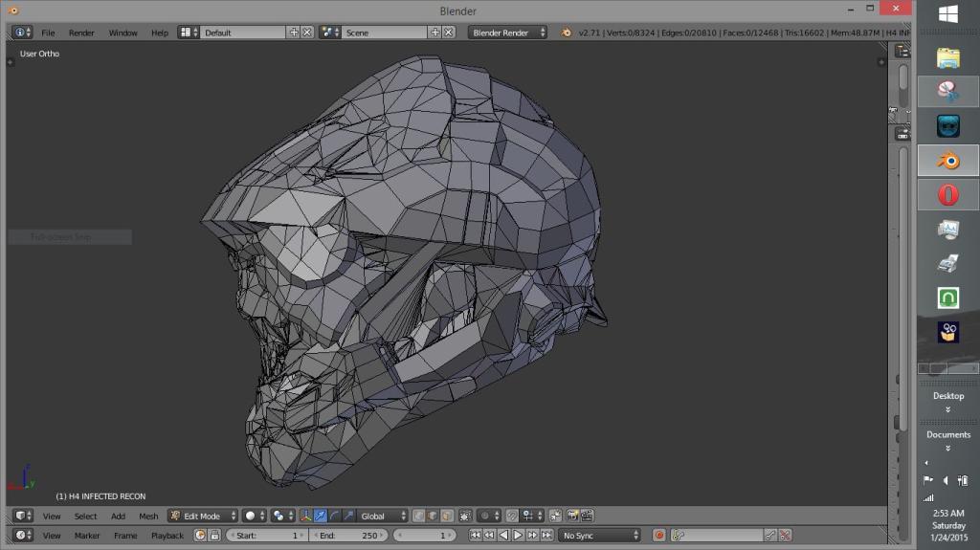Open the Frame menu

125,536
